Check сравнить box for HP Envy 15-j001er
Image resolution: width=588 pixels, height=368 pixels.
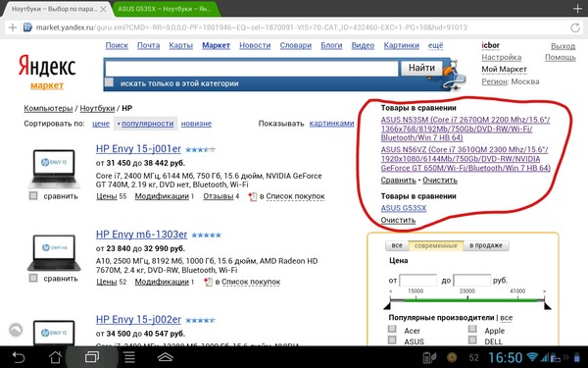click(x=33, y=195)
